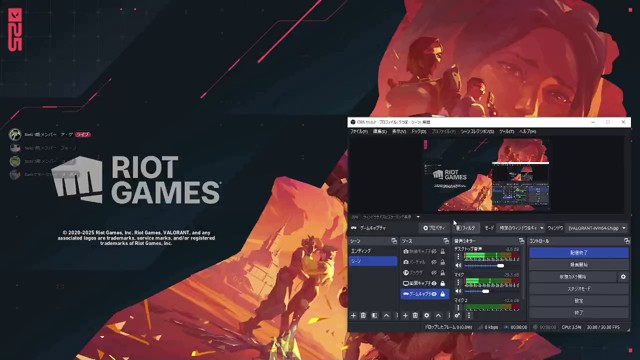This screenshot has height=360, width=640.
Task: Pop out the Controls dock panel icon
Action: (627, 241)
